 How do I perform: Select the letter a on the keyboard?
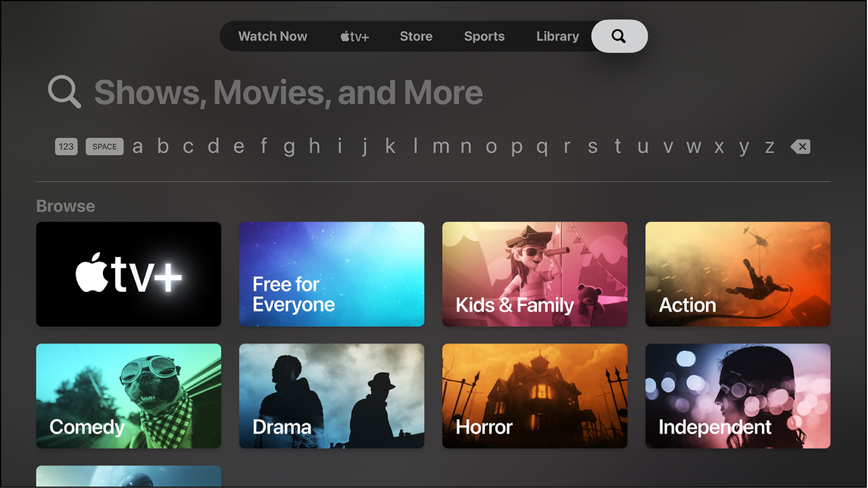[137, 146]
